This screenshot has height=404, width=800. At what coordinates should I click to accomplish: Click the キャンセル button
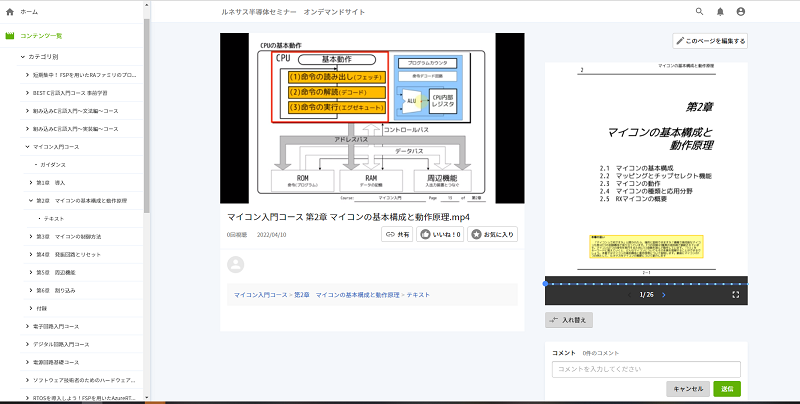[x=688, y=389]
